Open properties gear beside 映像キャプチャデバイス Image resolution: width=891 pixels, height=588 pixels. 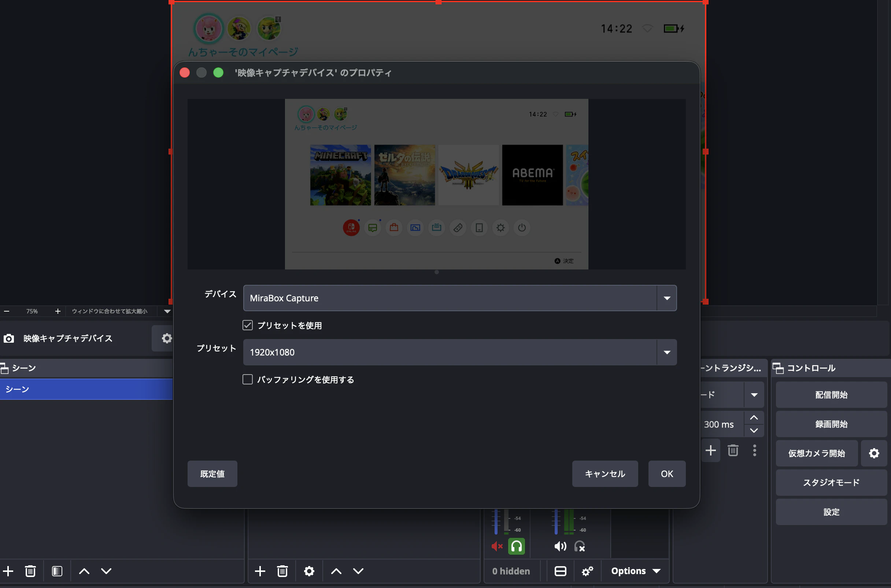[167, 338]
